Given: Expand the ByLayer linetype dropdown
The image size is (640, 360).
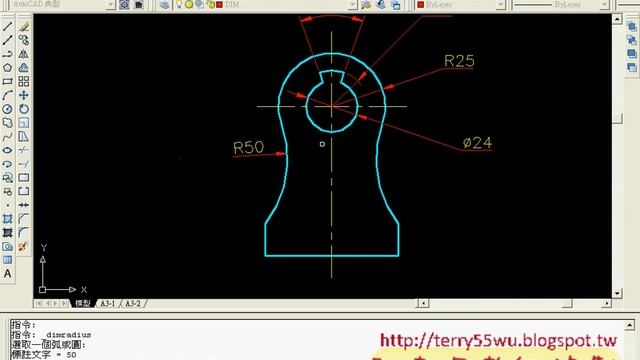Looking at the screenshot, I should click(604, 4).
